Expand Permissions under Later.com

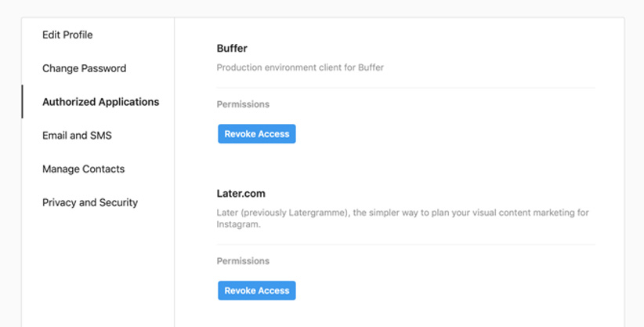point(243,261)
